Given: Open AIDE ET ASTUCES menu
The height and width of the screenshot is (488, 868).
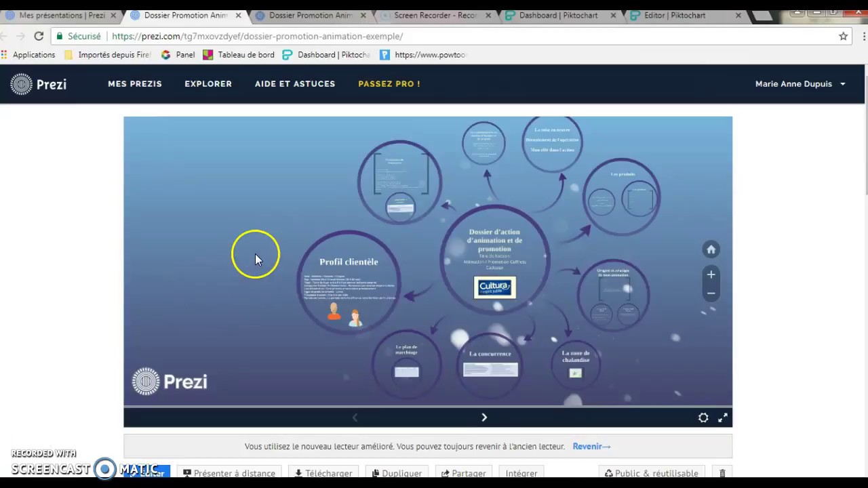Looking at the screenshot, I should (x=295, y=84).
